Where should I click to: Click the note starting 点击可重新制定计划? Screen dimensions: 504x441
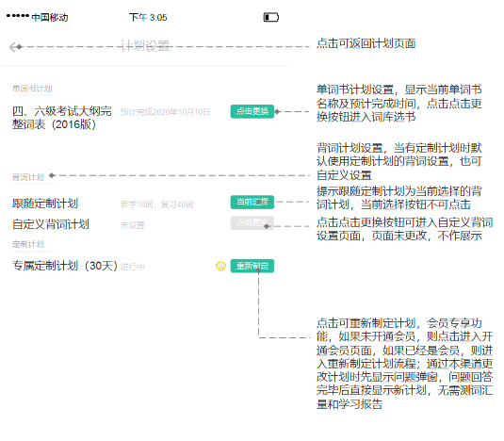click(x=404, y=364)
